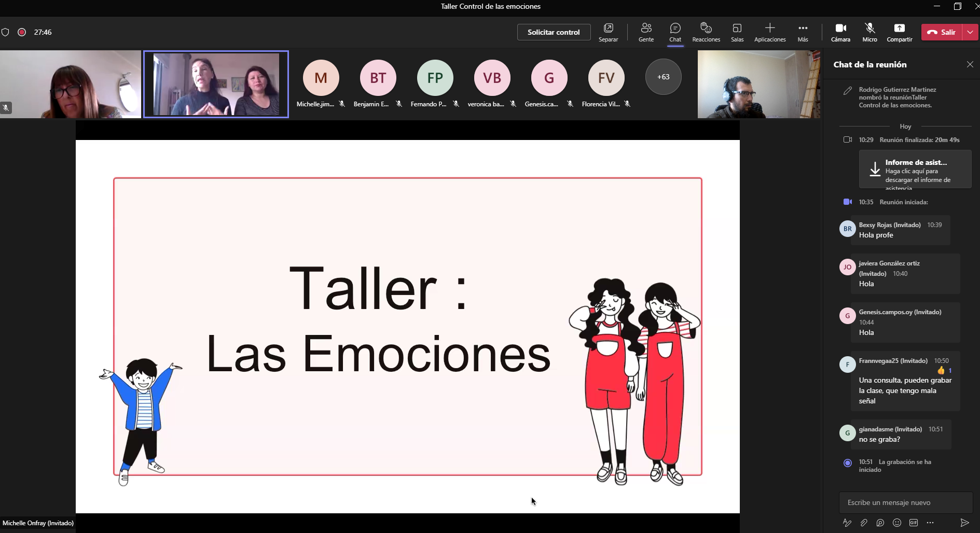Open the Gente participants panel
The height and width of the screenshot is (533, 980).
click(x=646, y=32)
